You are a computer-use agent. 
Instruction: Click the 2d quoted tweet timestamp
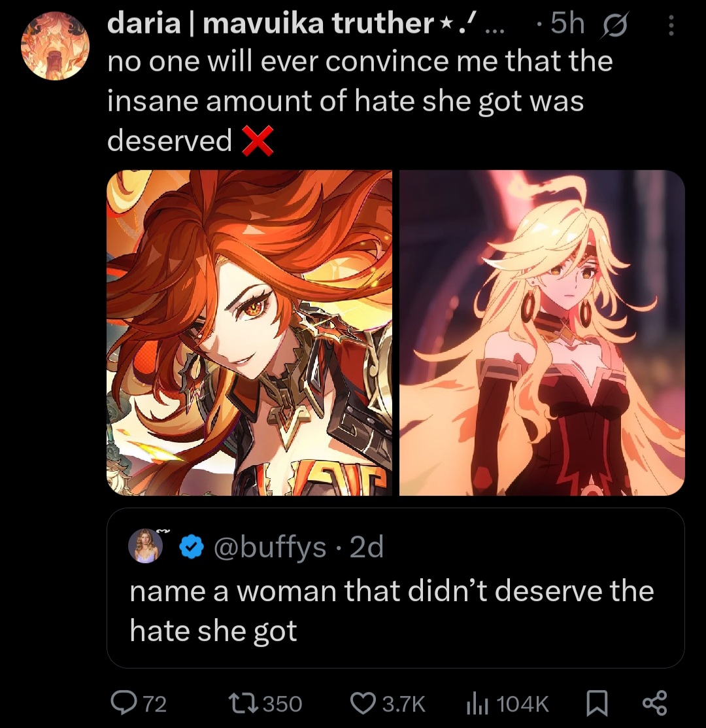point(367,547)
